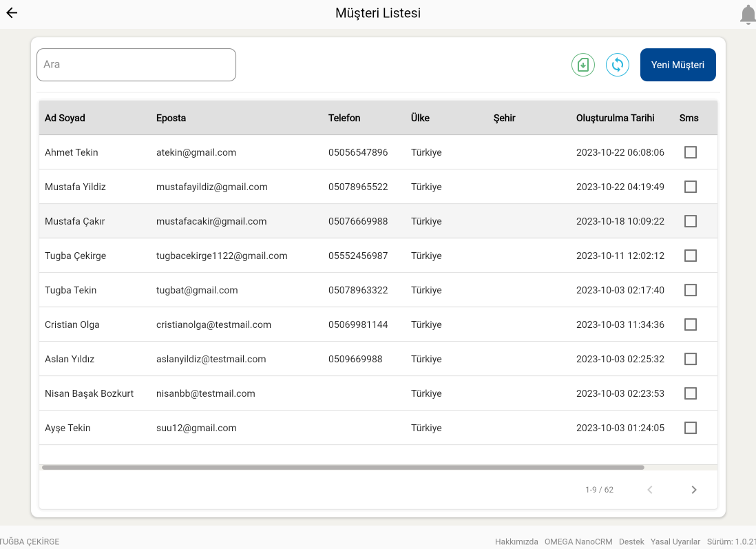Screen dimensions: 756x549
Task: Sort by the Ad Soyad column header
Action: click(65, 118)
